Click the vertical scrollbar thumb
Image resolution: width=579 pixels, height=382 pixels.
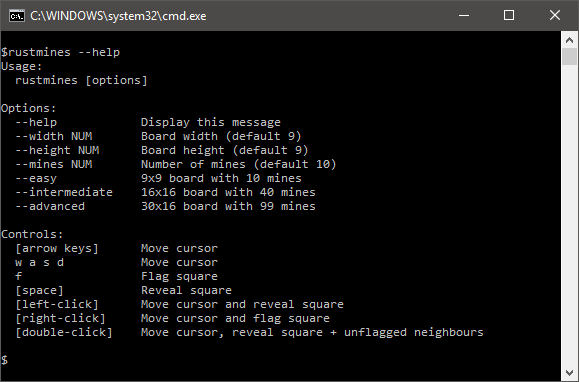(x=569, y=56)
